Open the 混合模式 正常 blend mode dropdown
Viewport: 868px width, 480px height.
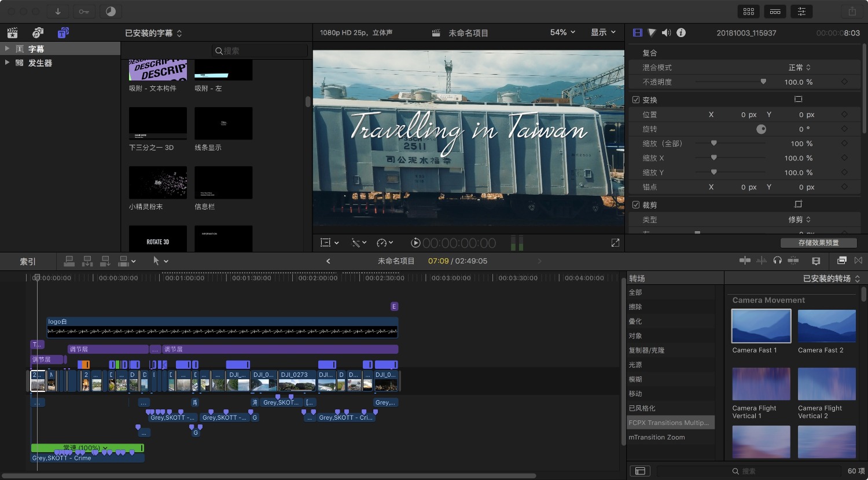tap(799, 68)
